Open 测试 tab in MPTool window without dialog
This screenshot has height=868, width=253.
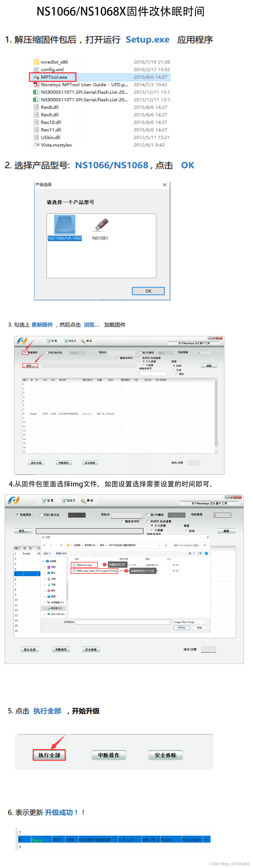coord(86,341)
